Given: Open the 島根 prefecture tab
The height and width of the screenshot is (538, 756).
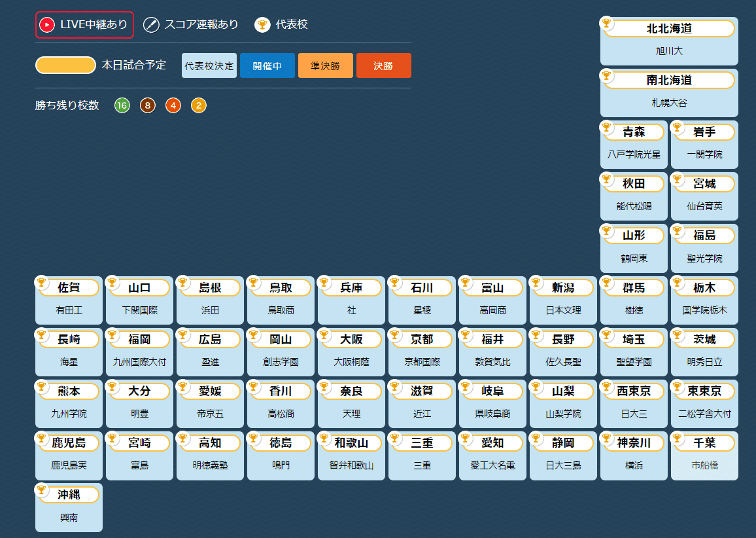Looking at the screenshot, I should coord(210,288).
